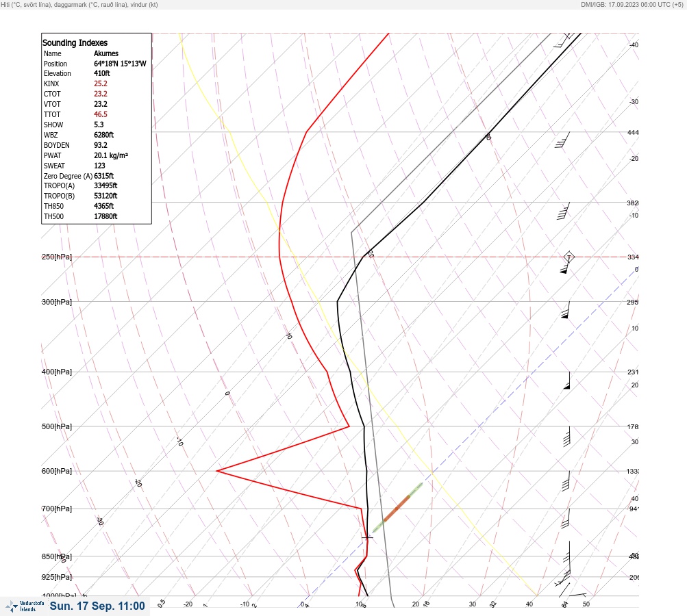Screen dimensions: 687x616
Task: Click the 'DMI/IGB: 17.09.2023 06:00 UTC (+5)' label
Action: click(x=632, y=5)
